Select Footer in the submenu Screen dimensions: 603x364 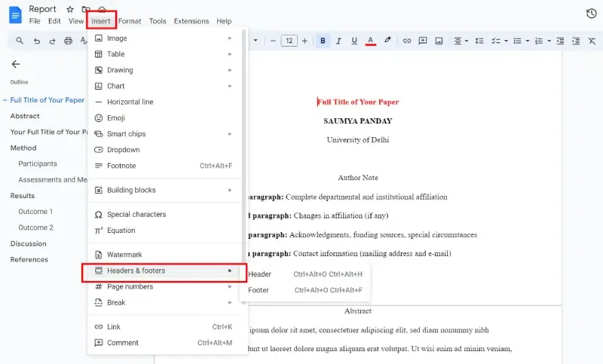pyautogui.click(x=305, y=290)
